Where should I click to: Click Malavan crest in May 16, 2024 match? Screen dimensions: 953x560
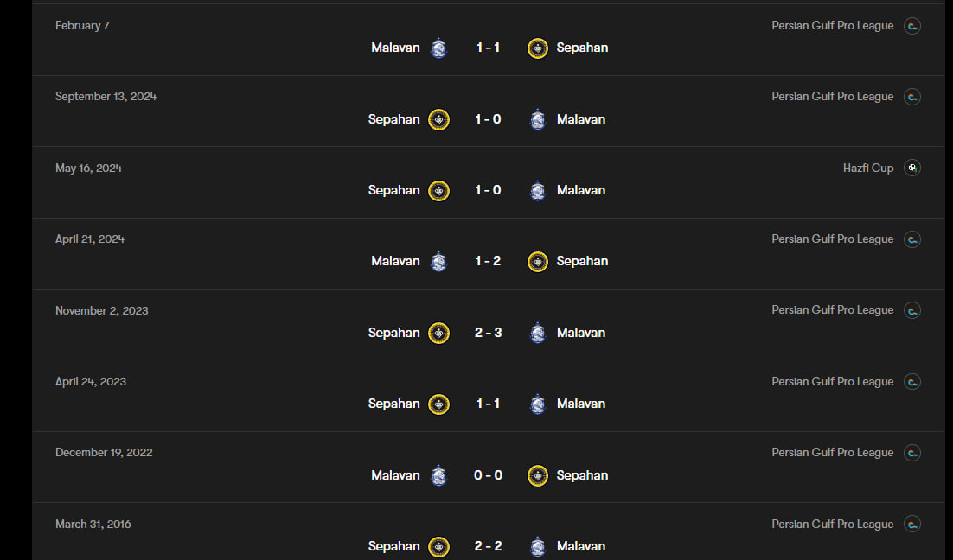pos(538,190)
